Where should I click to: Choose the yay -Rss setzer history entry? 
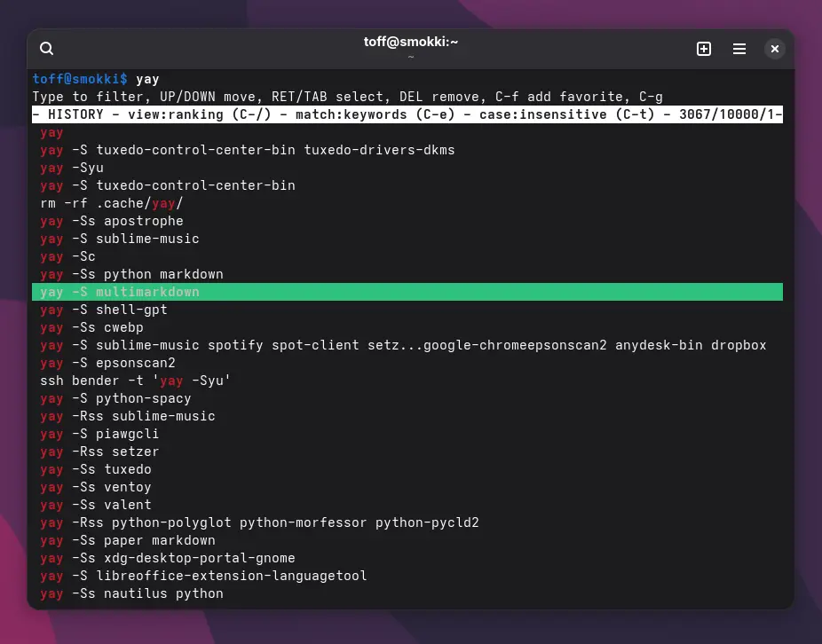(x=99, y=452)
